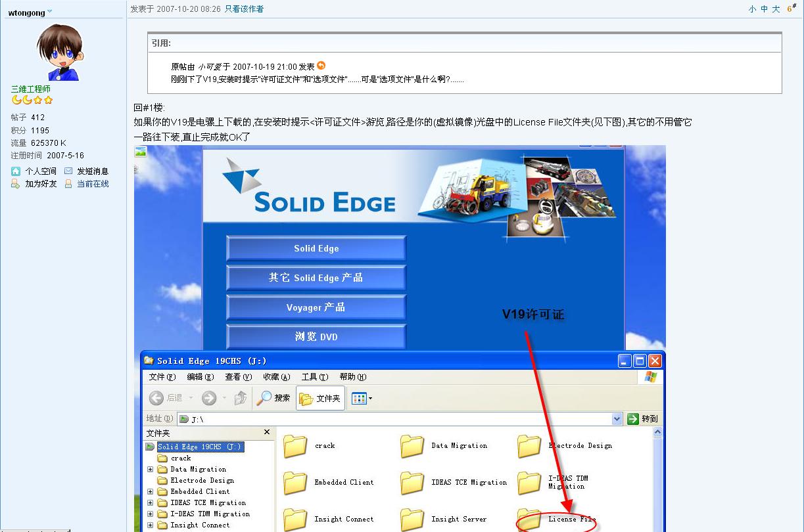Click the Voyager 产品 button
Image resolution: width=804 pixels, height=532 pixels.
coord(316,307)
